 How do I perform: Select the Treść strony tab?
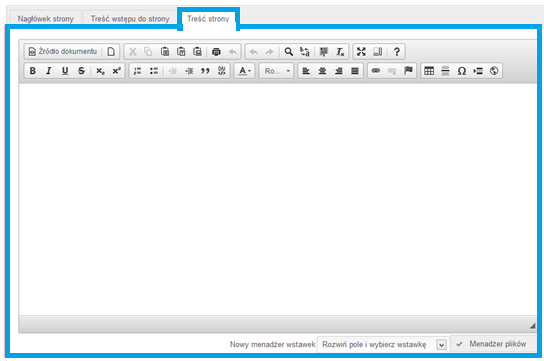pos(208,19)
